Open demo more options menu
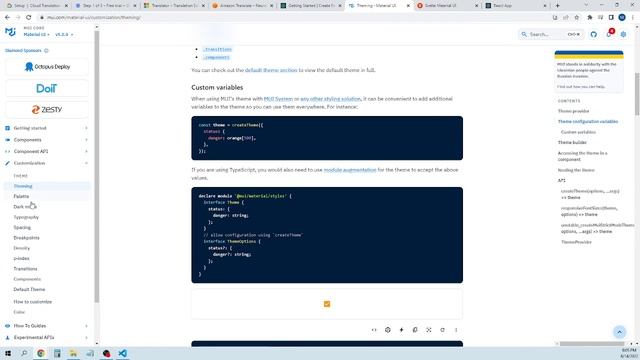Screen dimensions: 640x360 pos(456,330)
